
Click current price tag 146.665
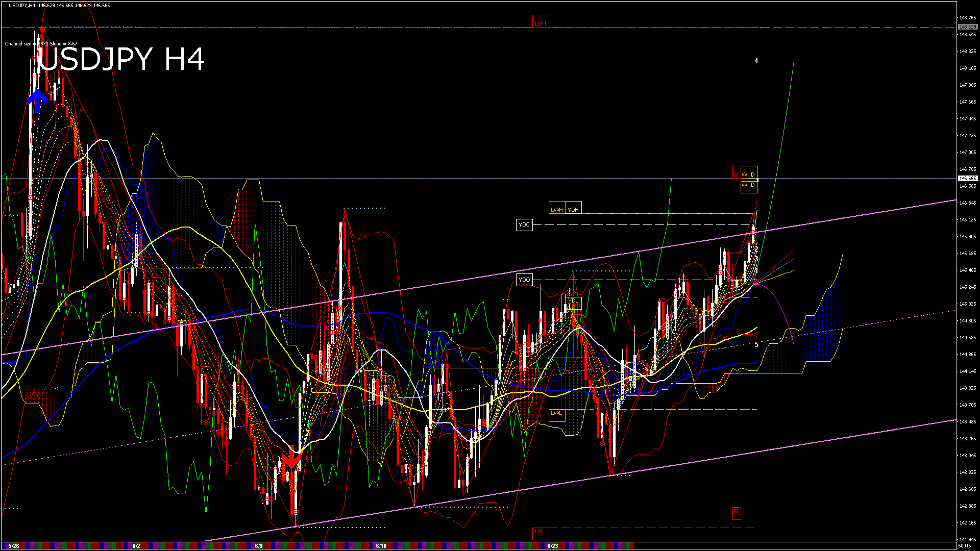click(x=968, y=179)
